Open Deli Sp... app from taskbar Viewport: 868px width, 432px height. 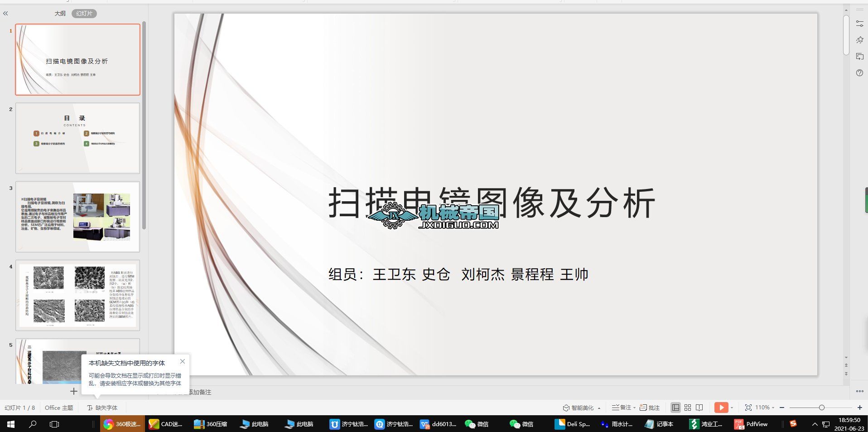pyautogui.click(x=574, y=424)
